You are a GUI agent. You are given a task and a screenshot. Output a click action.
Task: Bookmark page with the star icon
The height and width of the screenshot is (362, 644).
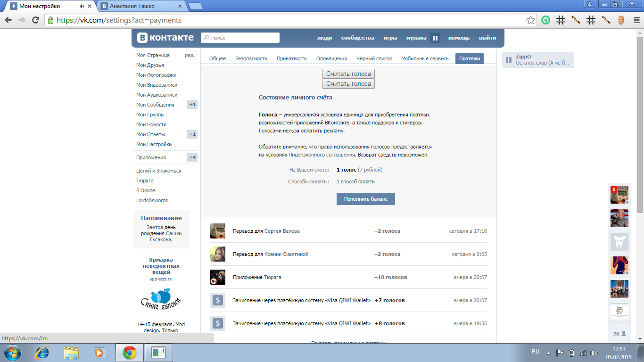click(x=530, y=20)
